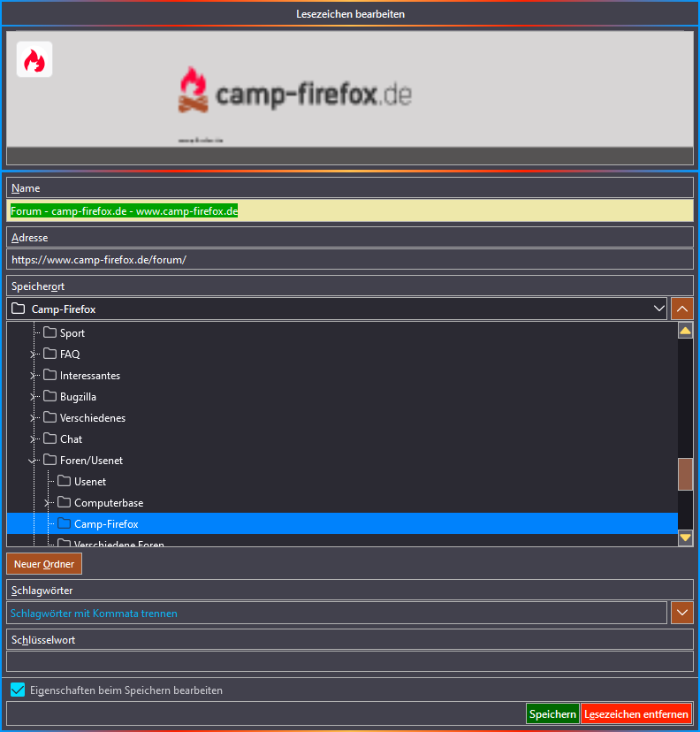700x732 pixels.
Task: Click the folder icon in Speicherort dropdown
Action: tap(19, 309)
